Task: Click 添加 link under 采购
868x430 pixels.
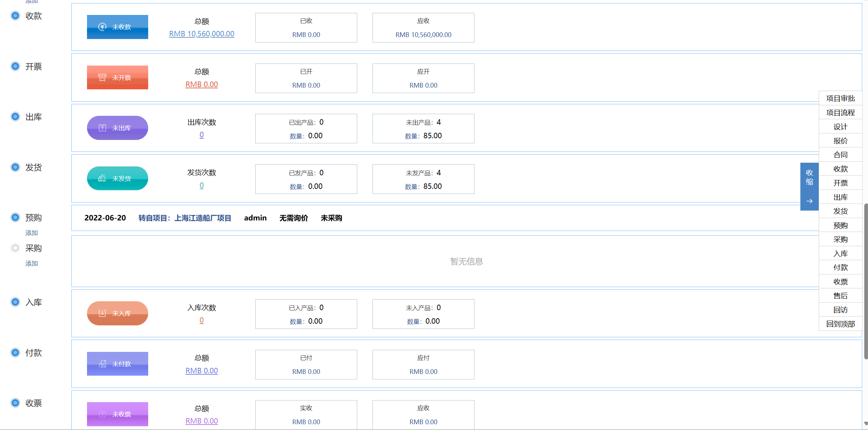Action: 32,264
